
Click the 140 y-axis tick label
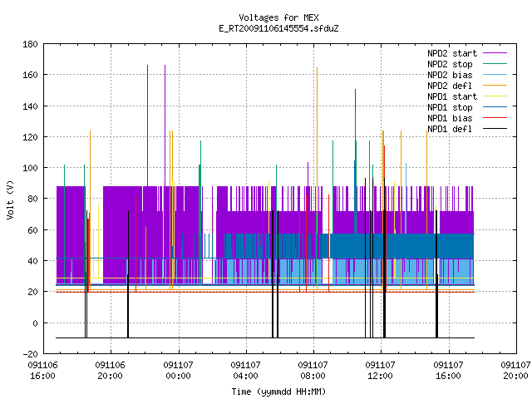(x=30, y=106)
